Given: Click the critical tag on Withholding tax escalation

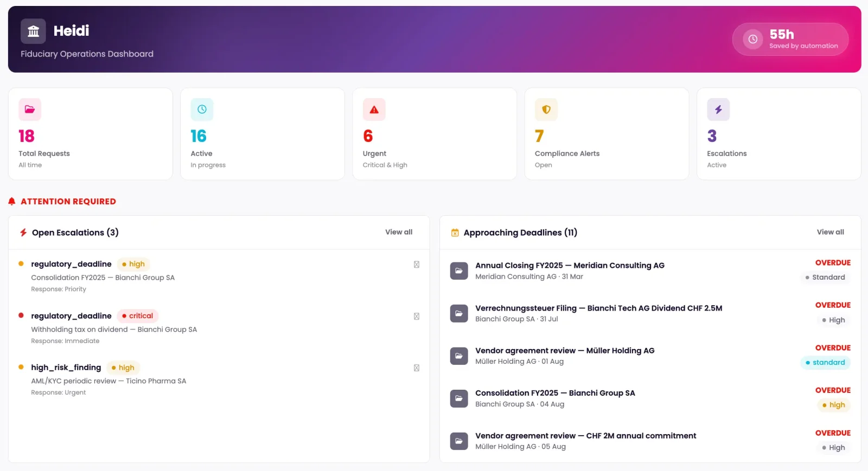Looking at the screenshot, I should coord(138,316).
